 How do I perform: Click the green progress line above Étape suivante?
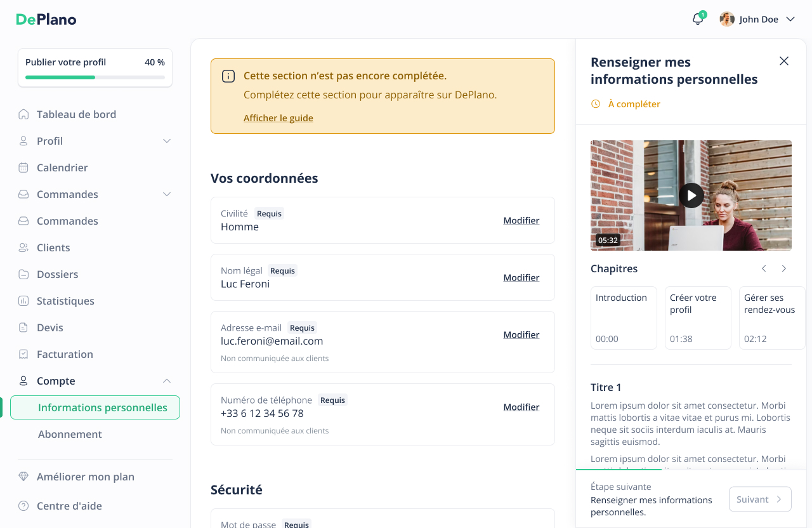pyautogui.click(x=619, y=470)
